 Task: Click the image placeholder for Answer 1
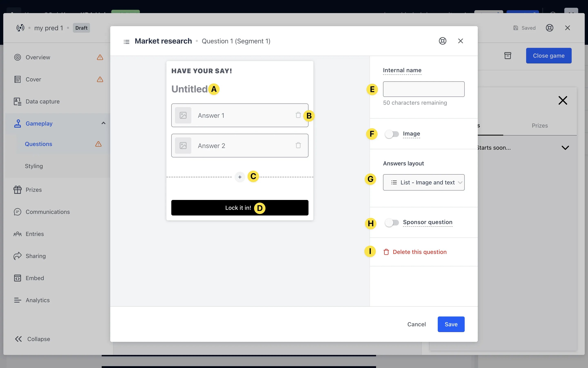tap(183, 115)
